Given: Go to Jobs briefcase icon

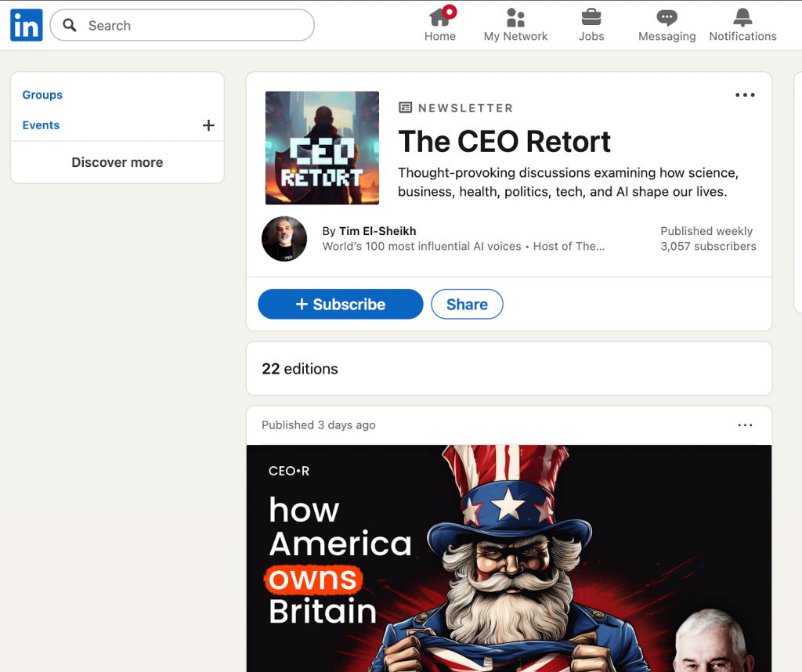Looking at the screenshot, I should [591, 17].
